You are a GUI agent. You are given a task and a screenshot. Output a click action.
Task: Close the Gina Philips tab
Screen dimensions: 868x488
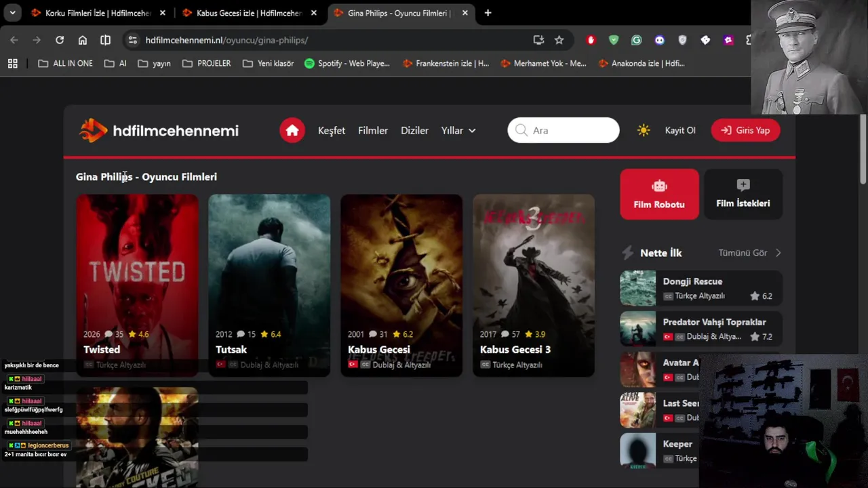466,13
